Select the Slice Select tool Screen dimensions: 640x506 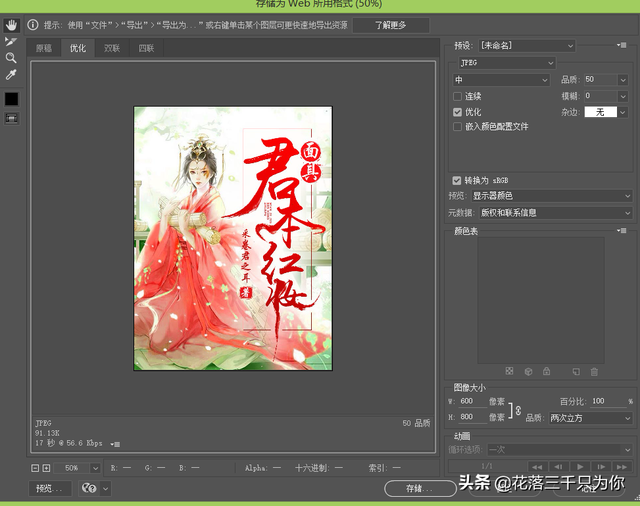pyautogui.click(x=11, y=42)
